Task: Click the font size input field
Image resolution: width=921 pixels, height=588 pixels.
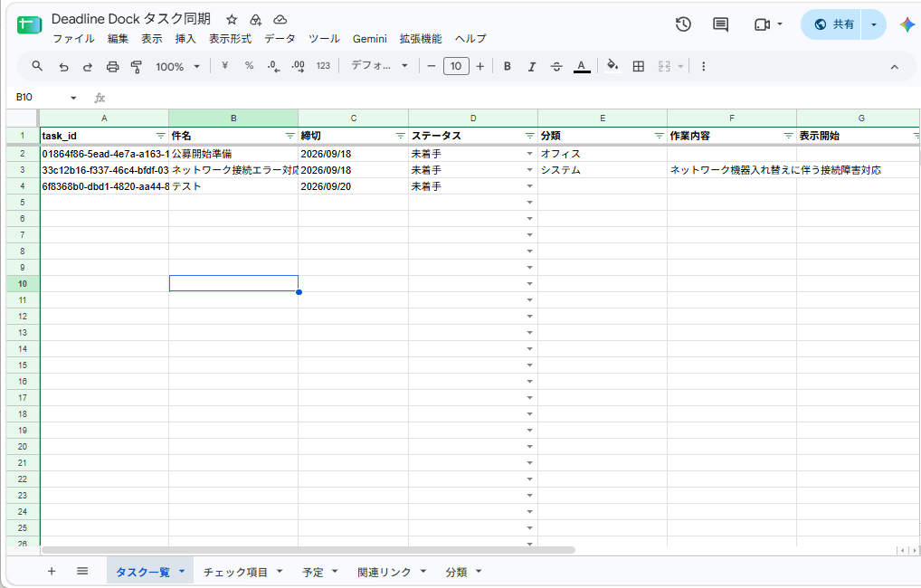Action: (456, 66)
